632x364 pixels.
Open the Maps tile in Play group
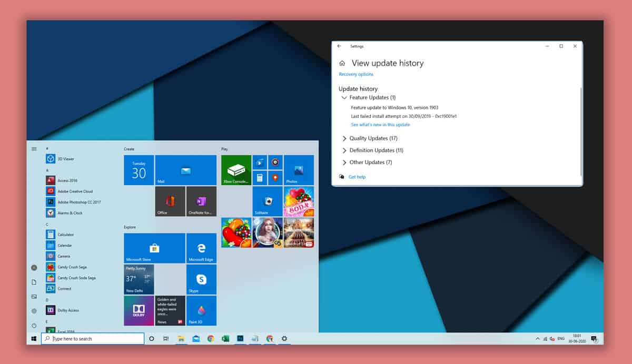pos(275,178)
